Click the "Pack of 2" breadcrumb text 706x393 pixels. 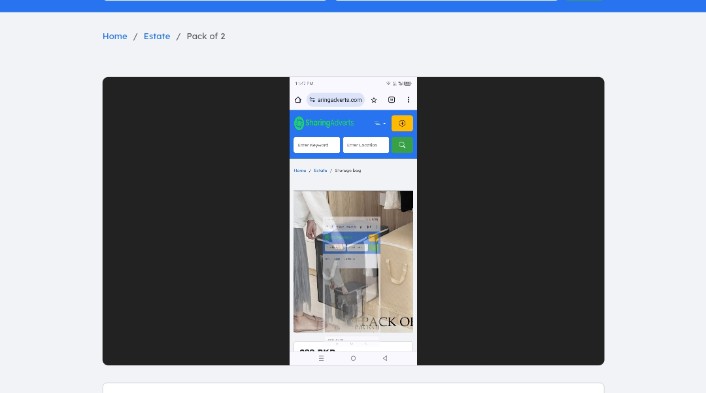[x=206, y=36]
